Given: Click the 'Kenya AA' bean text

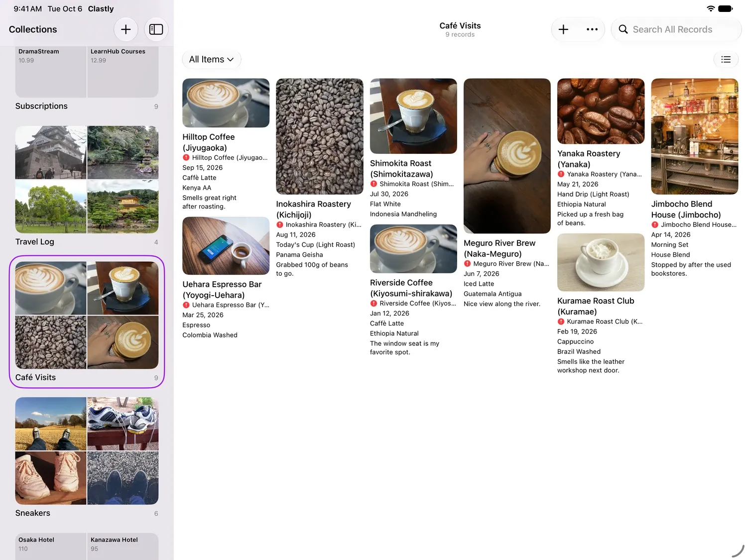Looking at the screenshot, I should [x=197, y=188].
